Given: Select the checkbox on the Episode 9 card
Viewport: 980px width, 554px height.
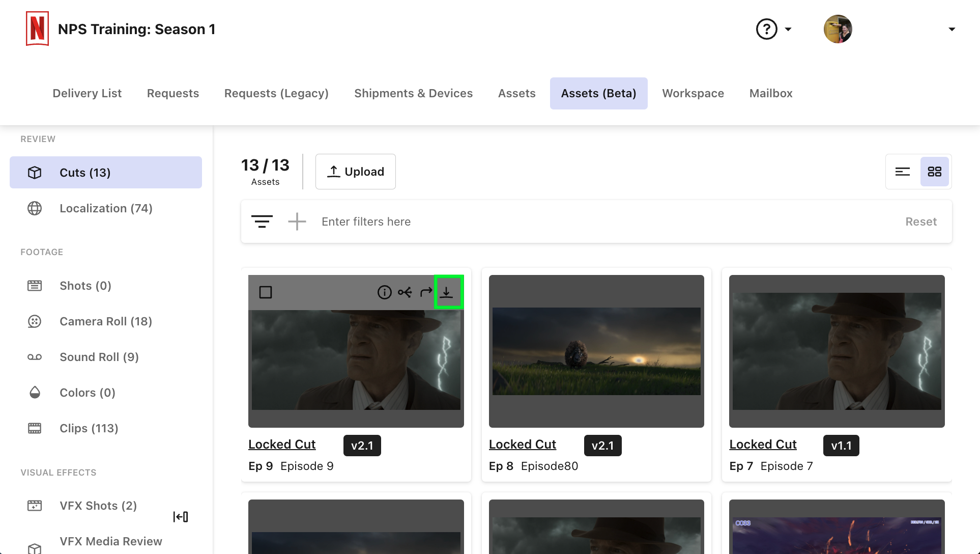Looking at the screenshot, I should coord(265,292).
